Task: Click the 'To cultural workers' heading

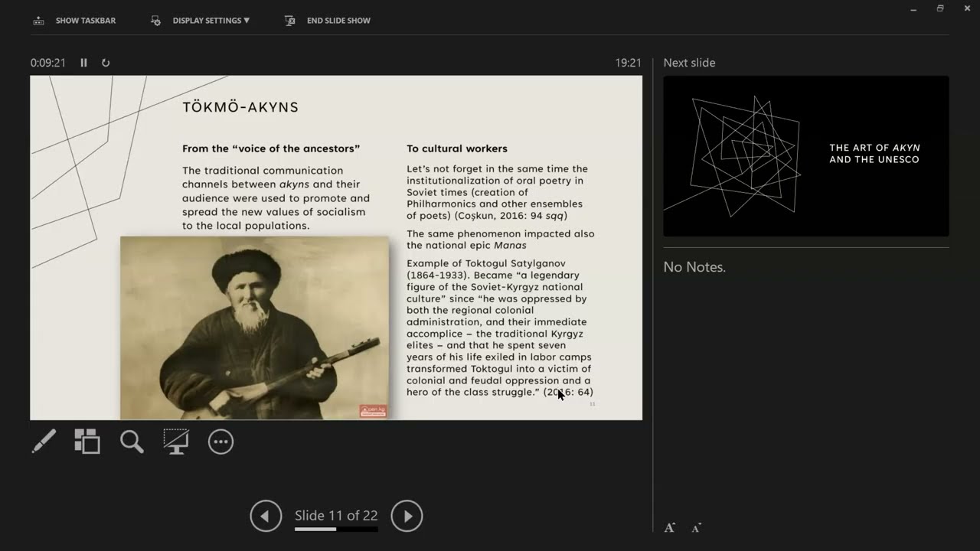Action: pos(457,148)
